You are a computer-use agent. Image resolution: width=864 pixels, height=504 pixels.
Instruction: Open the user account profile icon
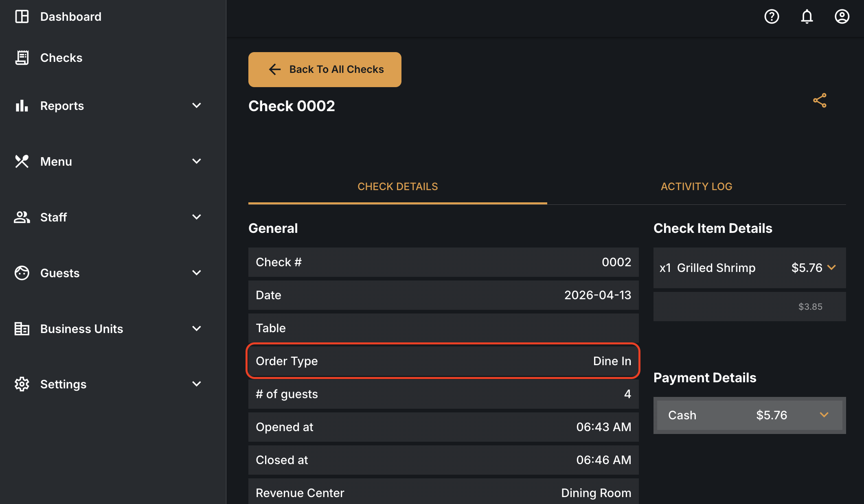pyautogui.click(x=842, y=17)
